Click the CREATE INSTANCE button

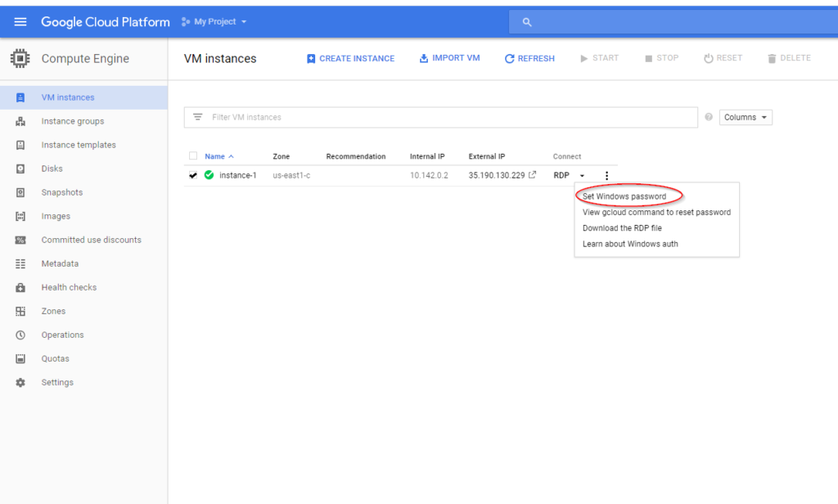(350, 59)
